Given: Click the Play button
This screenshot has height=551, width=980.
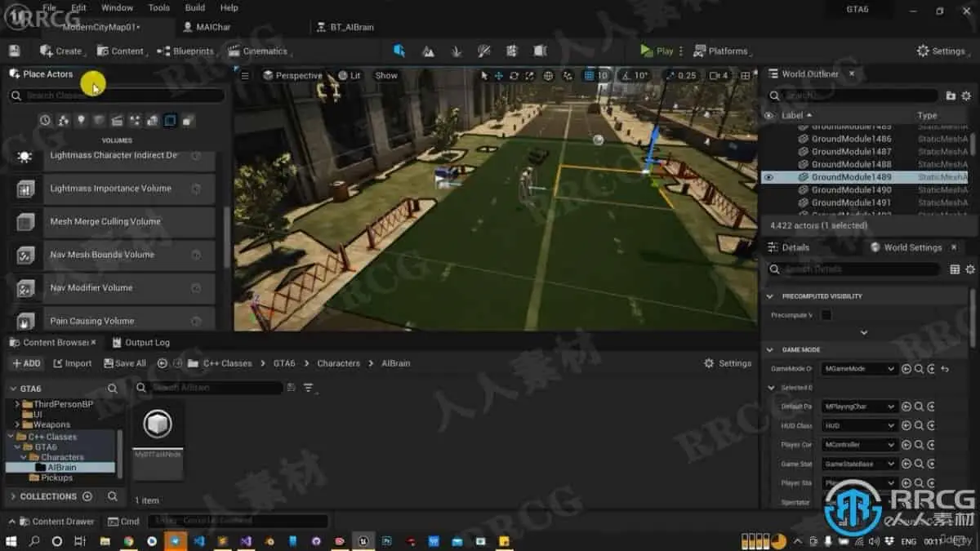Looking at the screenshot, I should (657, 51).
